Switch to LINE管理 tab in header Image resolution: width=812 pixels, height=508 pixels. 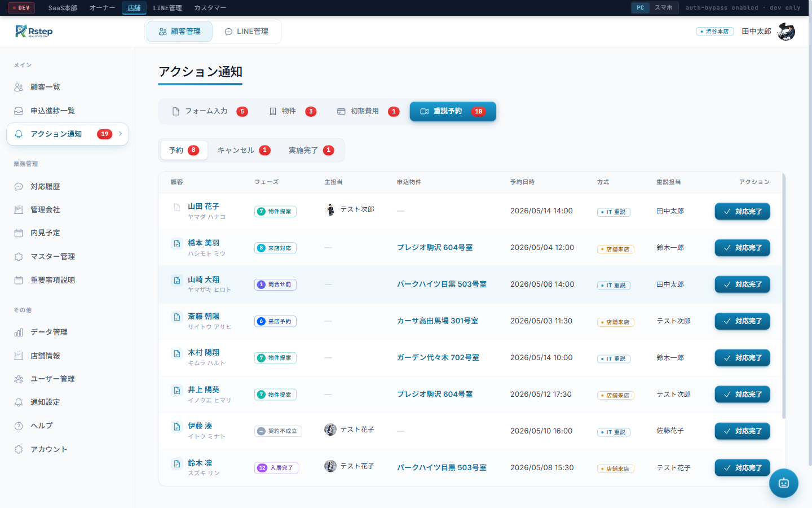(x=246, y=32)
